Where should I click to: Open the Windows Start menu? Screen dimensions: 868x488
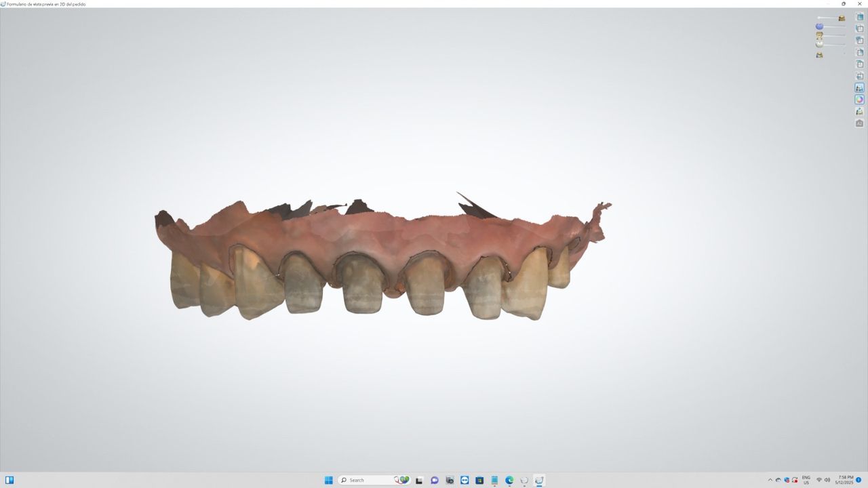pyautogui.click(x=329, y=480)
